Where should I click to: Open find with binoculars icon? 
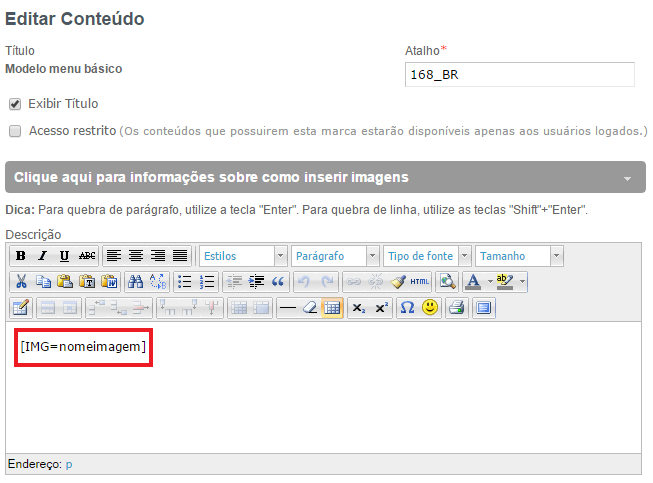[x=136, y=282]
